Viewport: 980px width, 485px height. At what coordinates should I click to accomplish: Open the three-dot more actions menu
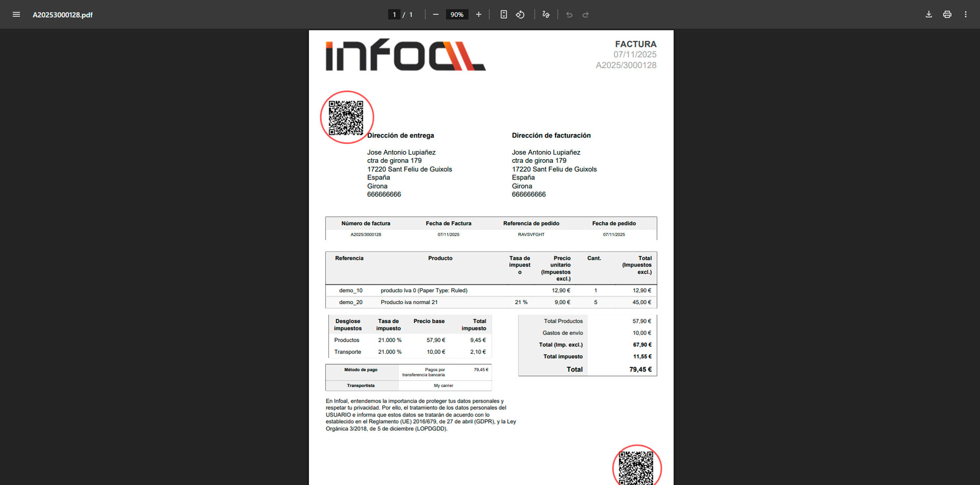coord(966,14)
